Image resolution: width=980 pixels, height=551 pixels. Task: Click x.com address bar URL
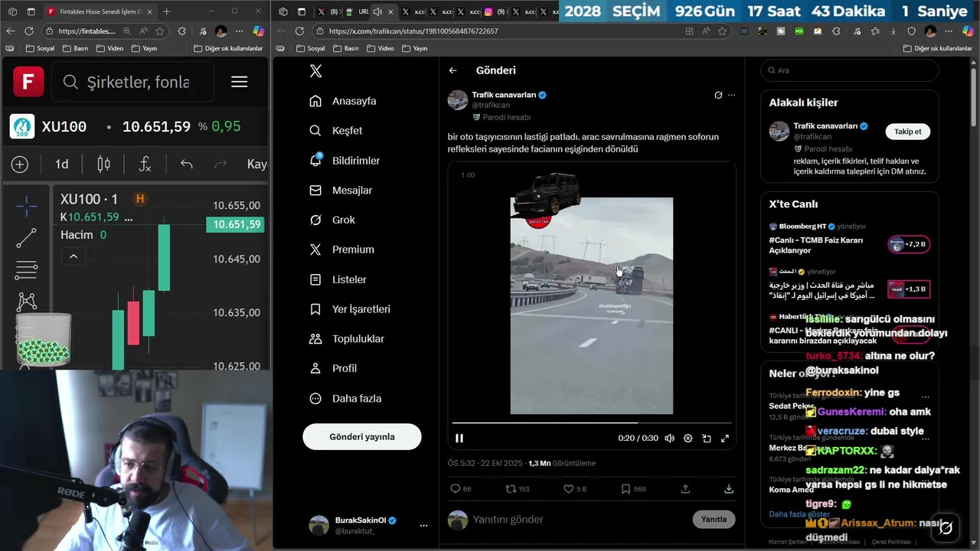(413, 31)
